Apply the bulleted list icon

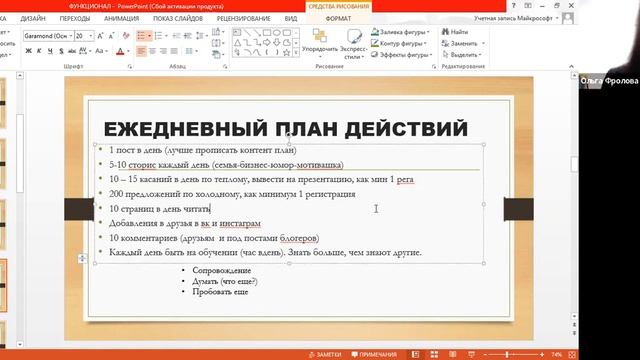pos(141,36)
